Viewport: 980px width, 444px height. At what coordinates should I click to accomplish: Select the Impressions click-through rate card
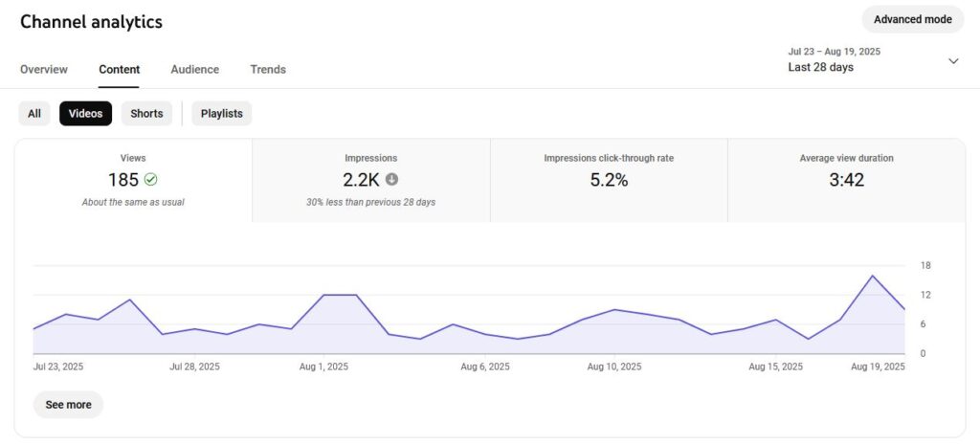[x=609, y=180]
